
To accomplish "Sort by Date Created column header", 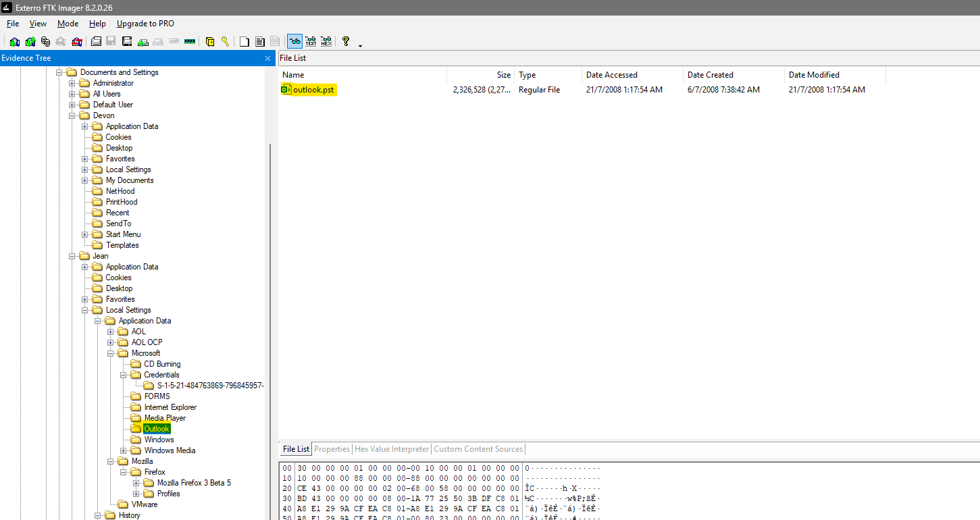I will tap(733, 75).
